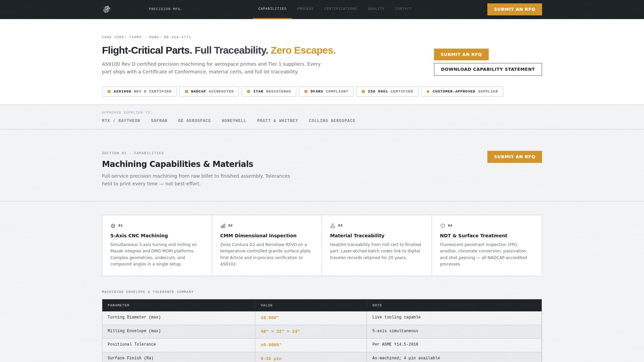Click the NDT & Surface Treatment shield icon
This screenshot has height=362, width=644.
click(442, 226)
